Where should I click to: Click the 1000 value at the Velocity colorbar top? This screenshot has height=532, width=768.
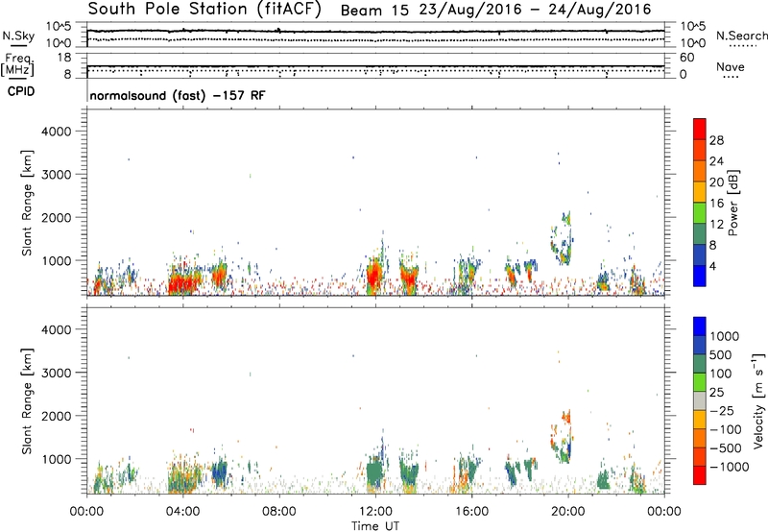(725, 336)
